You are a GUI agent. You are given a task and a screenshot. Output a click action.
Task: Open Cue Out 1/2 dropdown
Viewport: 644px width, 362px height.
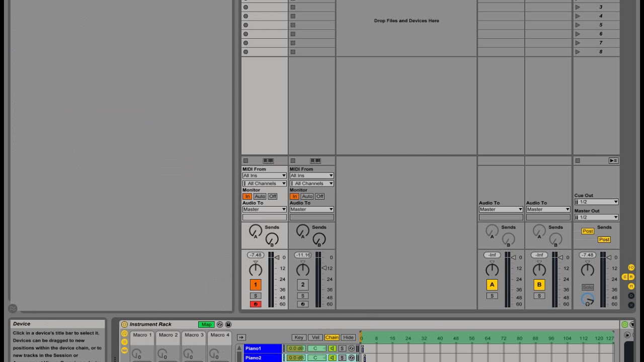coord(596,202)
